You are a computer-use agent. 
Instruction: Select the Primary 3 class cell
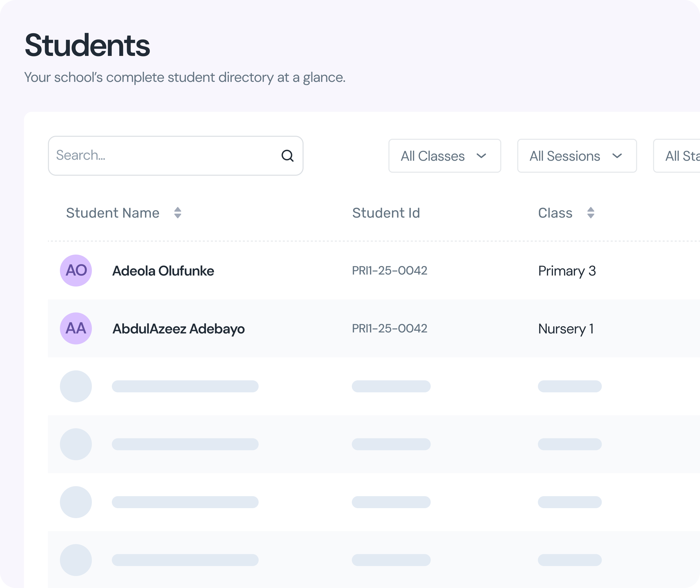(567, 271)
